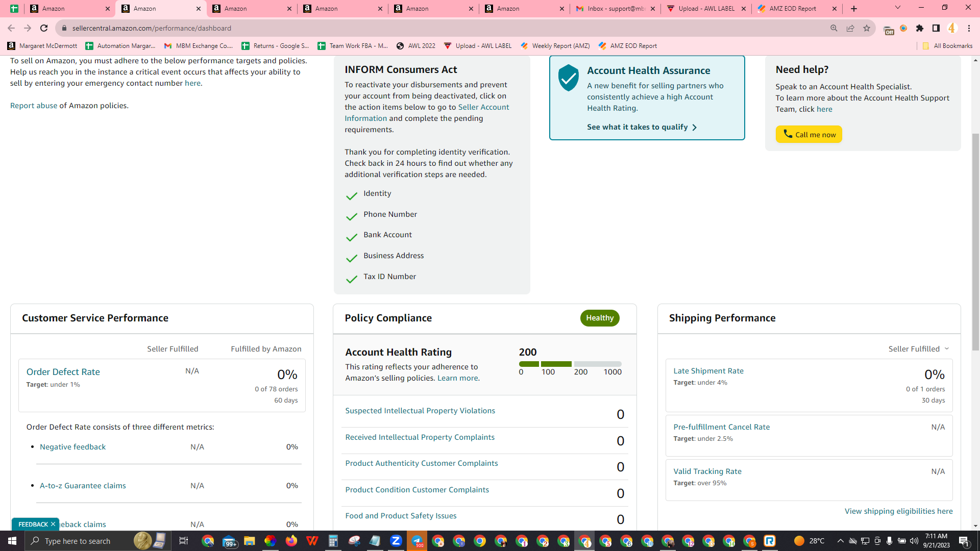
Task: Close the AMZ EOD Report tab
Action: [x=835, y=9]
